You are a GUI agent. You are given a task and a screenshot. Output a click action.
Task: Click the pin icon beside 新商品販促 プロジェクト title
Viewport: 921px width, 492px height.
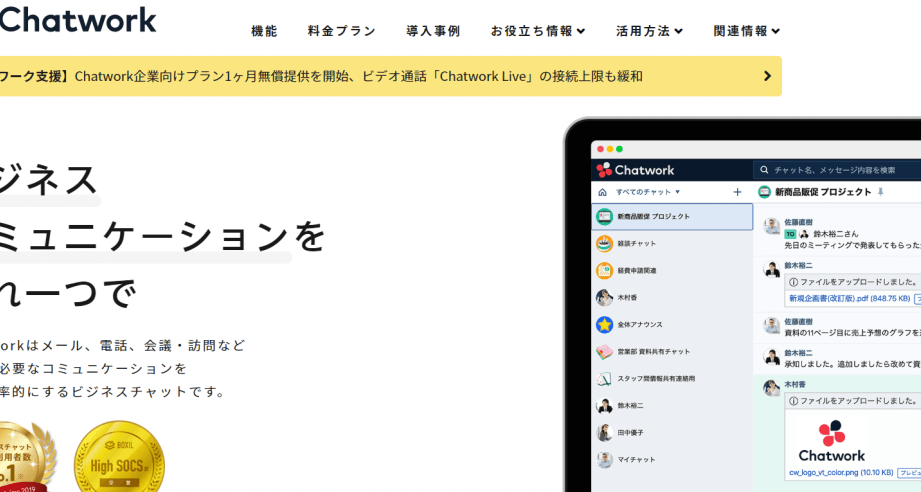tap(881, 192)
